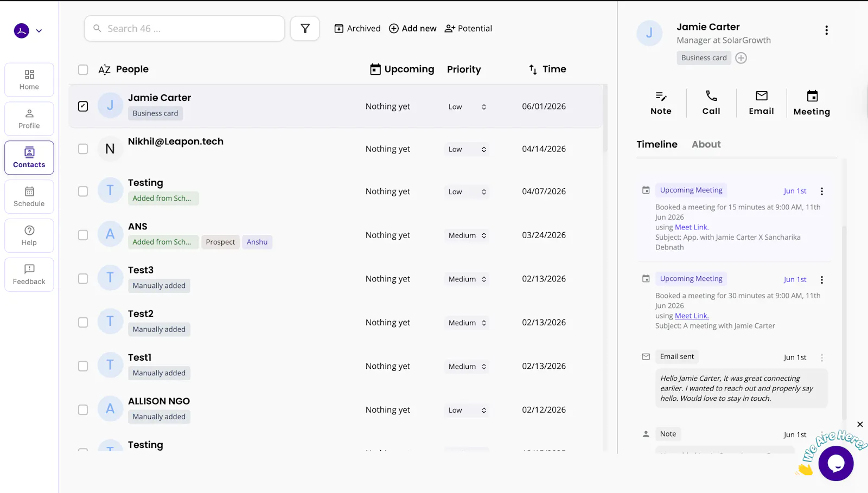This screenshot has height=493, width=868.
Task: Click the J avatar in the detail panel
Action: click(x=649, y=33)
